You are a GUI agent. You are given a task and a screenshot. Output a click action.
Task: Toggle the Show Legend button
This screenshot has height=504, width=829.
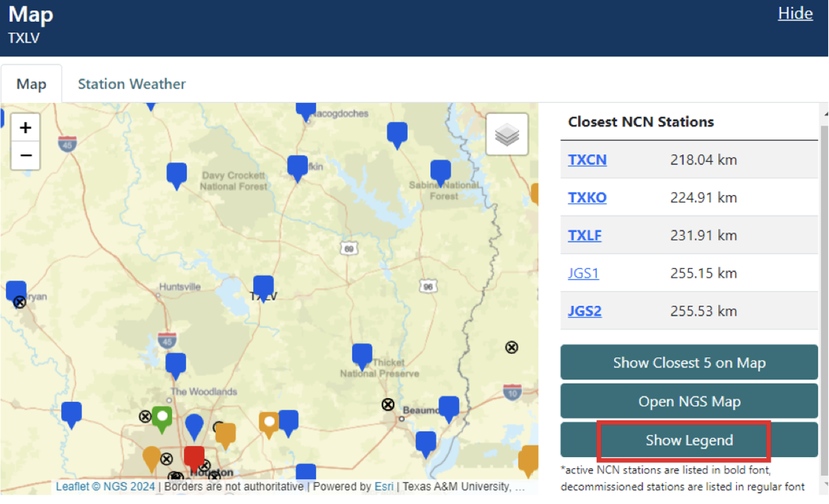[689, 440]
